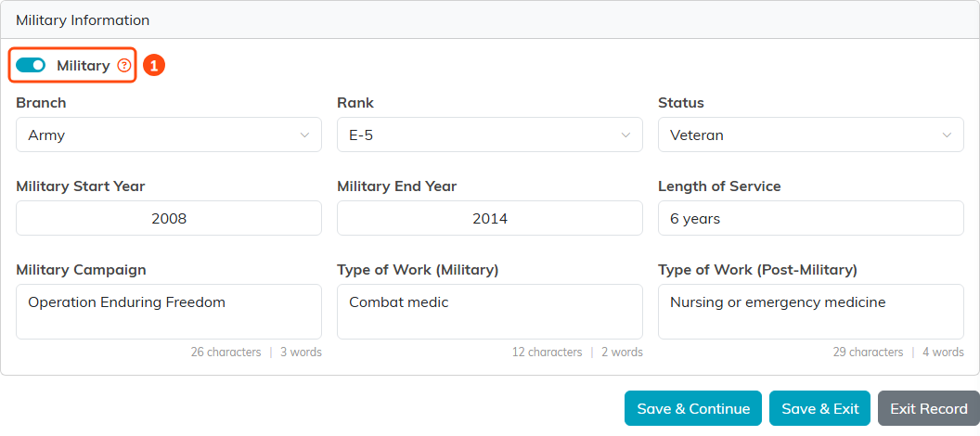Click the Military Information section header
980x436 pixels.
(x=83, y=20)
